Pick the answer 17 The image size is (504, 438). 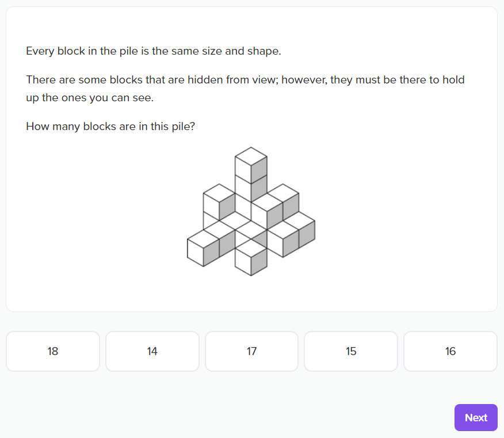[251, 351]
